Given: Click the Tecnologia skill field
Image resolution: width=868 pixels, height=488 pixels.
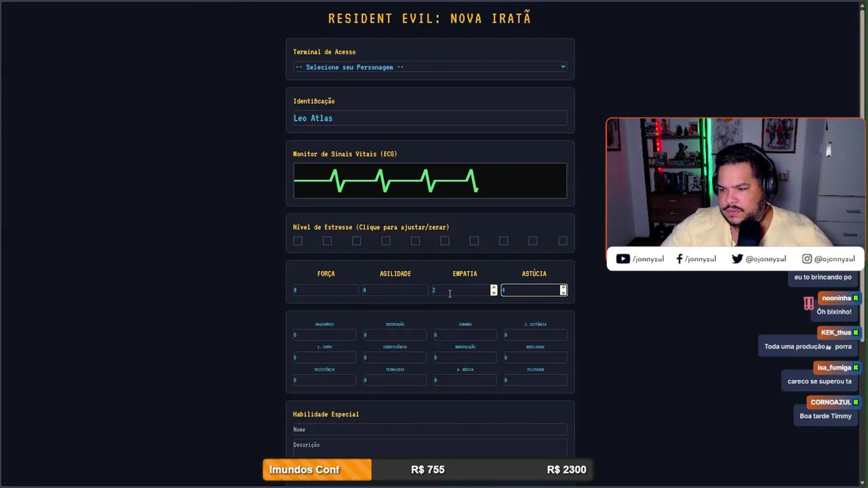Looking at the screenshot, I should coord(395,380).
